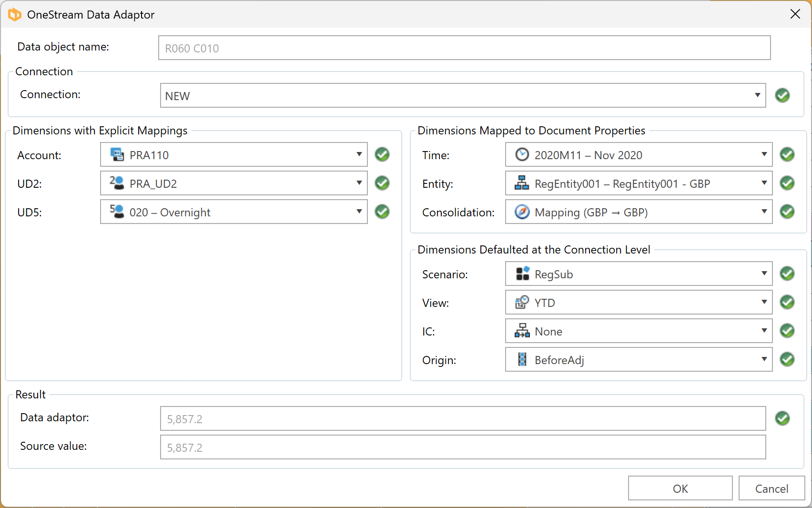Select the BeforeAdj origin text
This screenshot has height=508, width=812.
click(559, 360)
